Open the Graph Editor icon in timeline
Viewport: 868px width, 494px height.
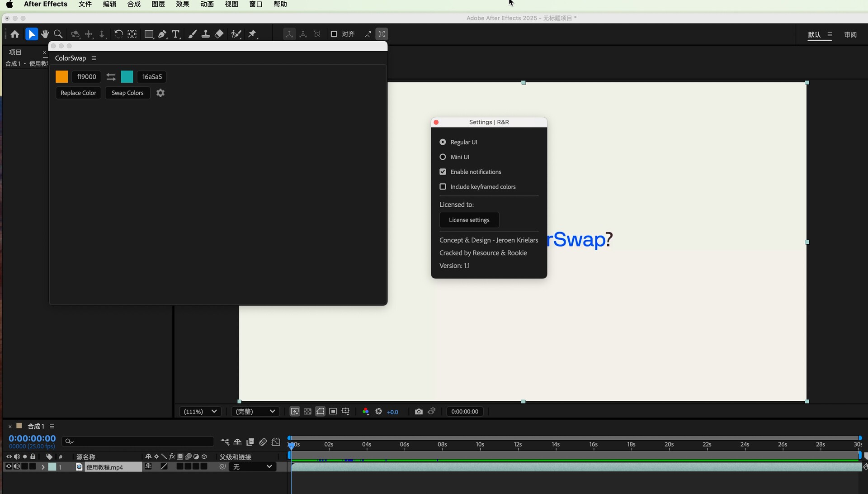coord(276,442)
